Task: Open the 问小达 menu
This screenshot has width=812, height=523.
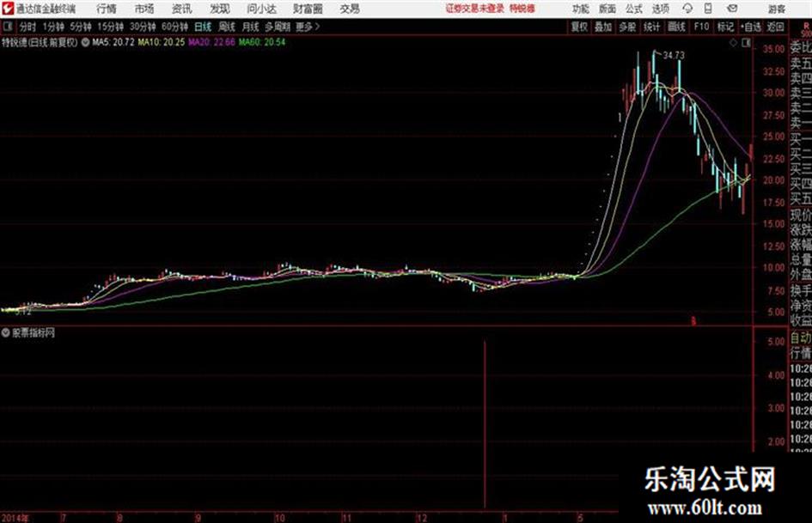Action: click(261, 9)
